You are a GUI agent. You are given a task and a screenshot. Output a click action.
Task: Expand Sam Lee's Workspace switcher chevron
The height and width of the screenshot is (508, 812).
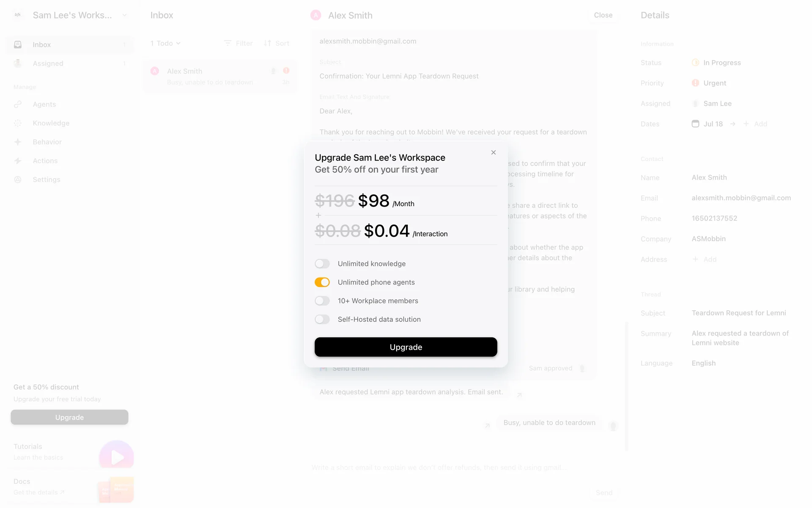pos(124,15)
